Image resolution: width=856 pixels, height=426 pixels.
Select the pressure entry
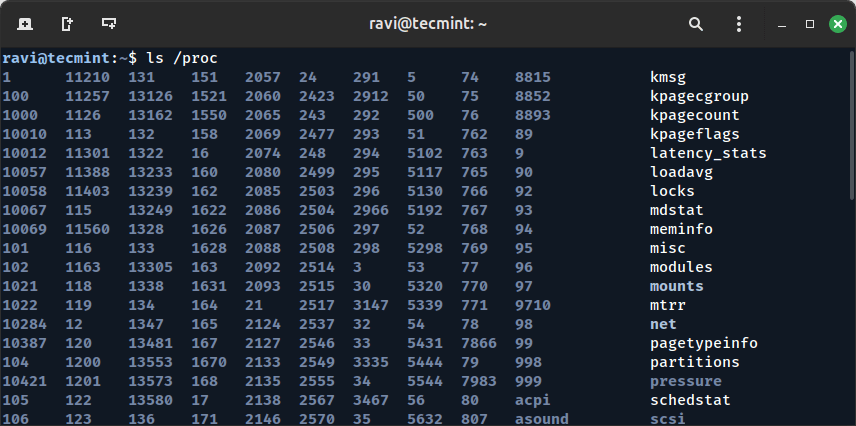pyautogui.click(x=686, y=381)
